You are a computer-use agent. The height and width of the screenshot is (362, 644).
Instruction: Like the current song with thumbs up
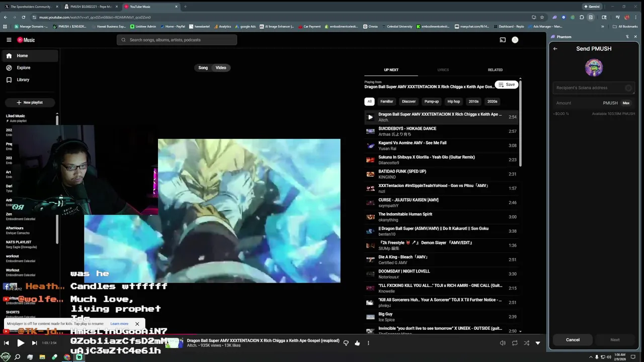[357, 343]
